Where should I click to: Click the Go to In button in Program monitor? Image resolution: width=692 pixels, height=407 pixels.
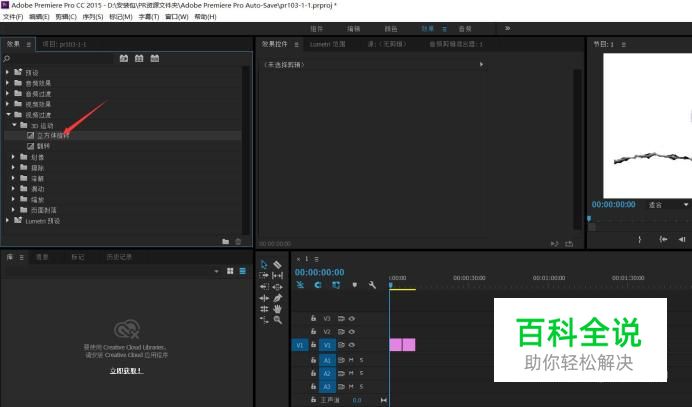click(x=663, y=239)
